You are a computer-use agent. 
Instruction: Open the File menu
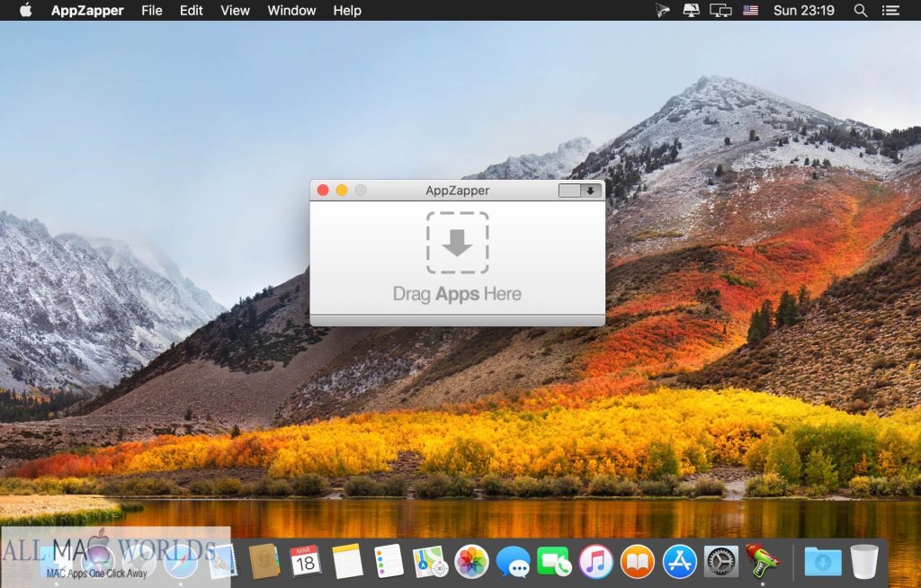coord(151,10)
